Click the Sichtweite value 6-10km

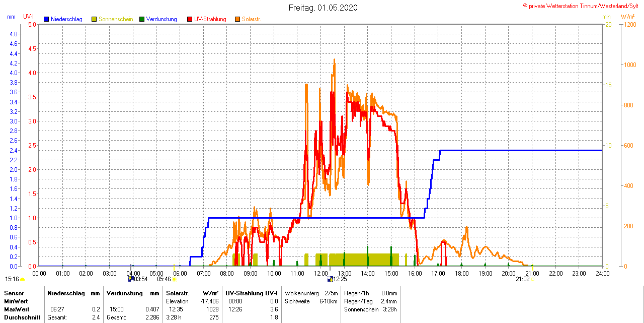[329, 301]
